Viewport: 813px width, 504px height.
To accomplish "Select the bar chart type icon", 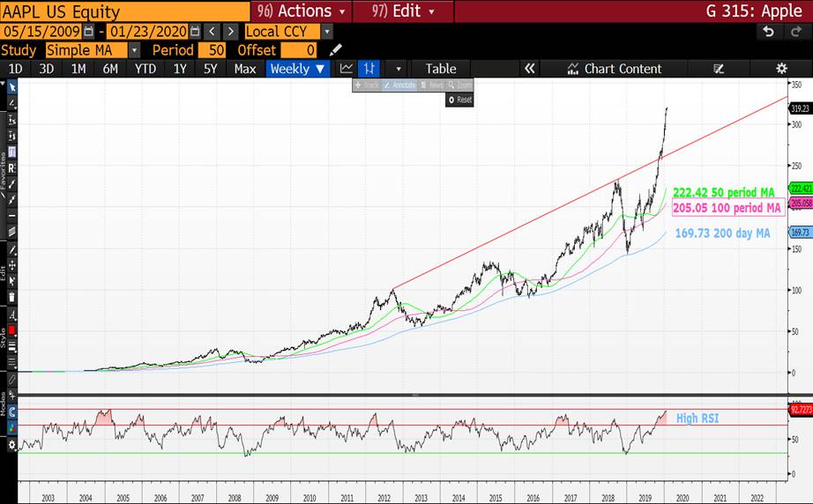I will (369, 69).
